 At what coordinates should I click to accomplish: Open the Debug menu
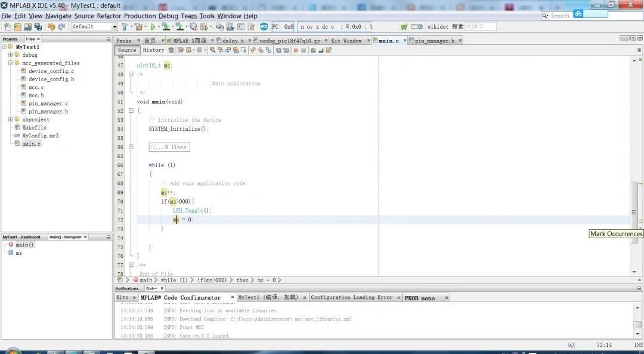point(168,16)
